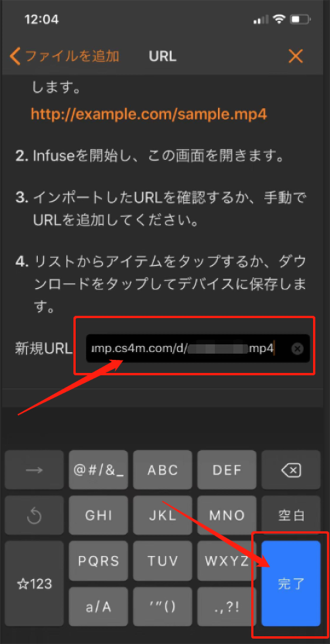Viewport: 330px width, 644px height.
Task: Go back to ファイルを追加
Action: (65, 56)
